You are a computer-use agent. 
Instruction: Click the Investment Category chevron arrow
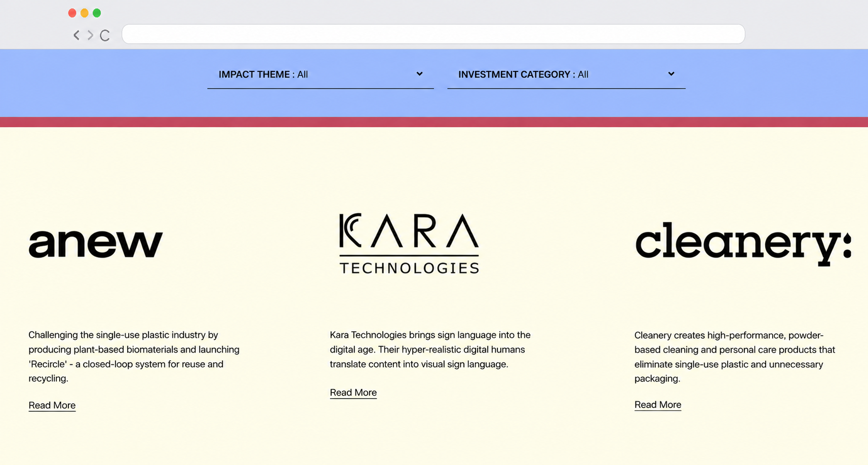tap(671, 74)
